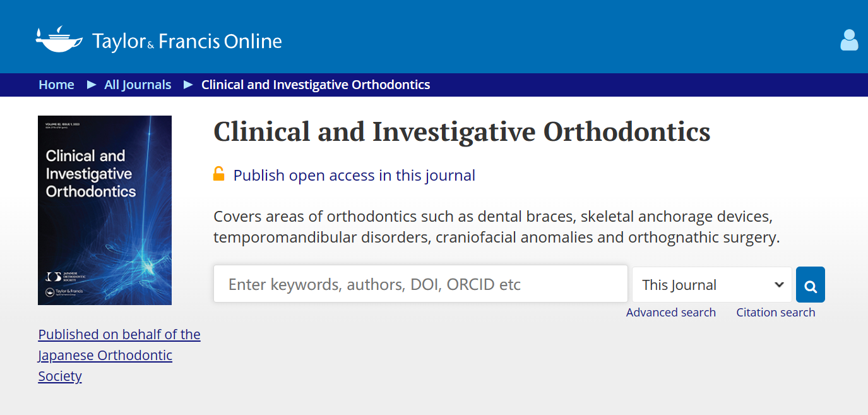
Task: Open the Citation search link
Action: 776,312
